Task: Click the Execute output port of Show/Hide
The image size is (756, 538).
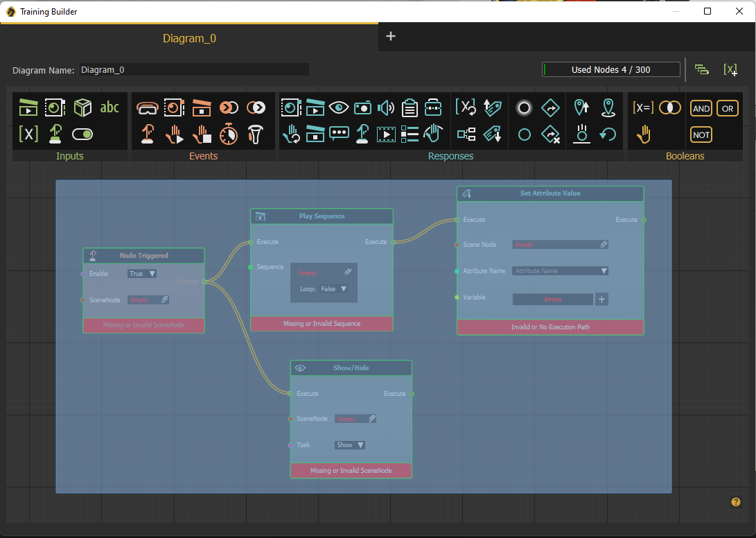Action: click(412, 394)
